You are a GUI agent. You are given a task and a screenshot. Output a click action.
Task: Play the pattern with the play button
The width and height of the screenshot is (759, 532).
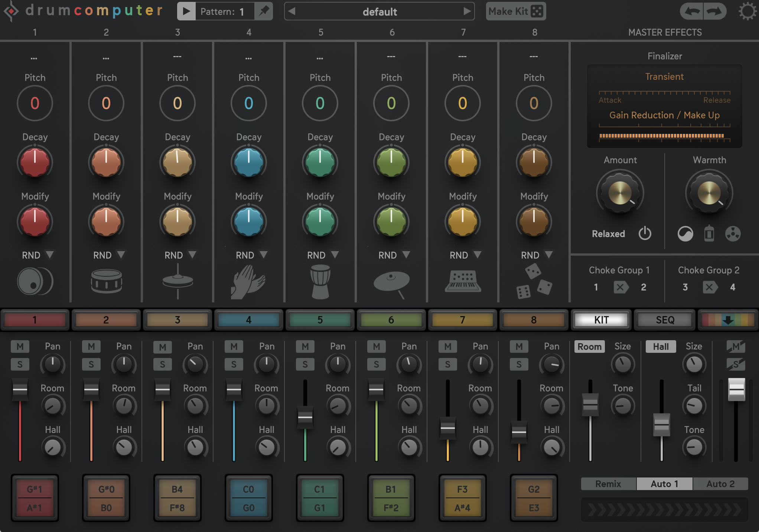[x=186, y=11]
